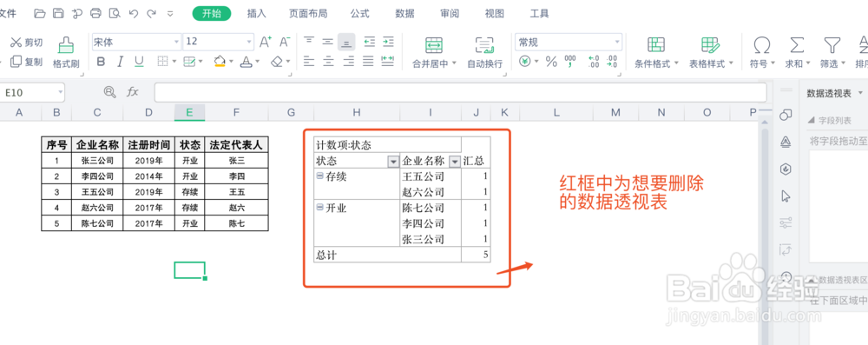Toggle underline formatting
868x345 pixels.
pyautogui.click(x=139, y=62)
